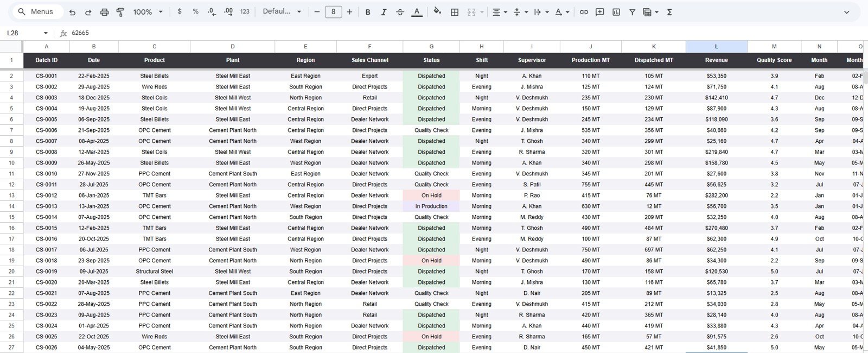
Task: Click date cell 27-Nov-2025
Action: pyautogui.click(x=94, y=174)
